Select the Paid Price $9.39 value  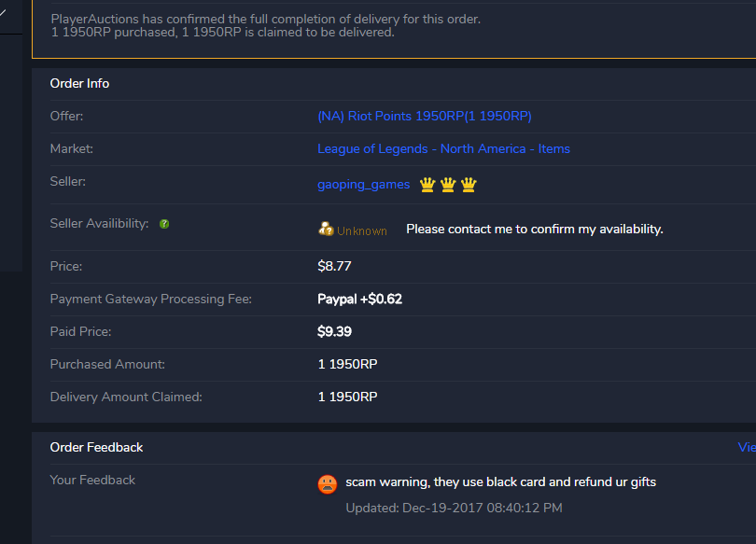pos(334,331)
